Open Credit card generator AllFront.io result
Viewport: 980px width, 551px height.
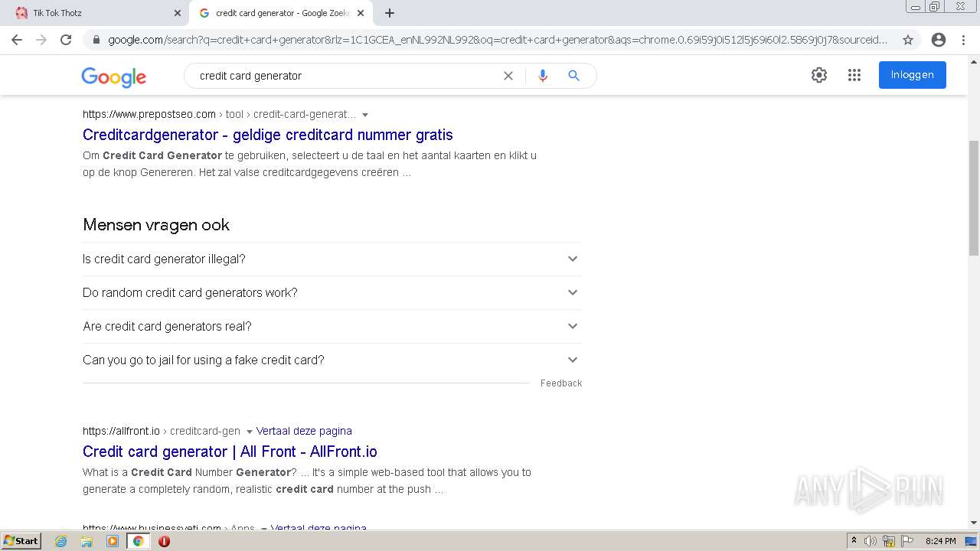point(230,452)
